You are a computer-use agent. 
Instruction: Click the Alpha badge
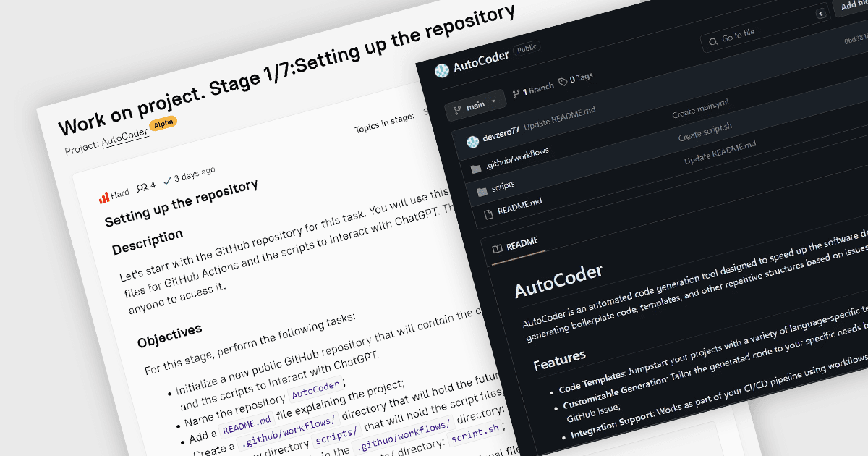pos(163,124)
